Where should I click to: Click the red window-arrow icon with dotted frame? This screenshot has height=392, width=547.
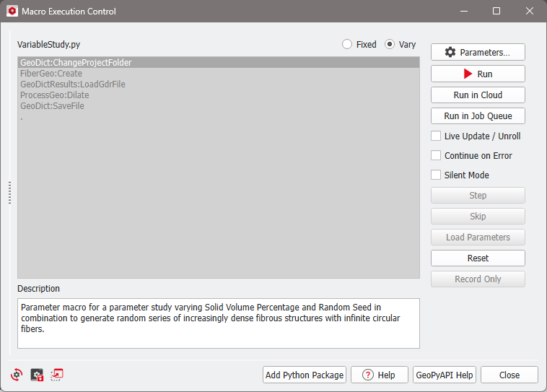pos(57,375)
